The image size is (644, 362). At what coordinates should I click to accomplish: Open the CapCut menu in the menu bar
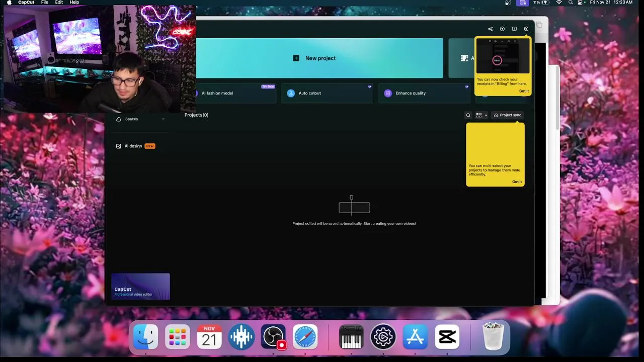pyautogui.click(x=26, y=3)
